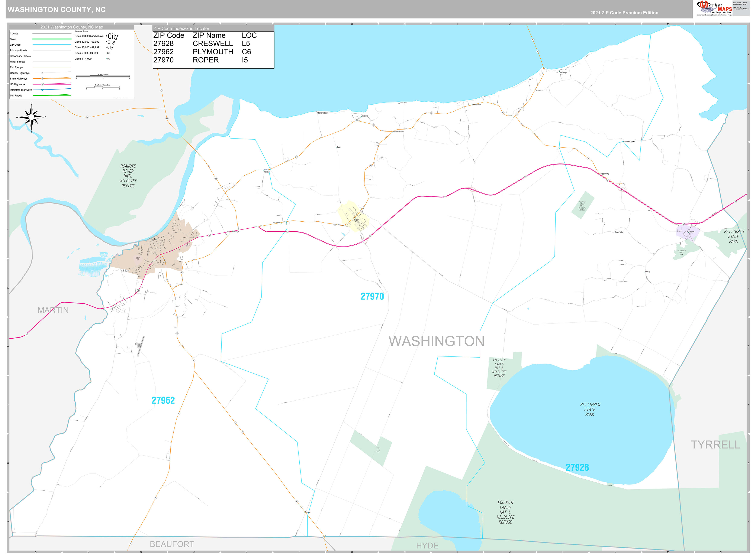Click the BEAUFORT county label
This screenshot has width=756, height=554.
(x=172, y=544)
